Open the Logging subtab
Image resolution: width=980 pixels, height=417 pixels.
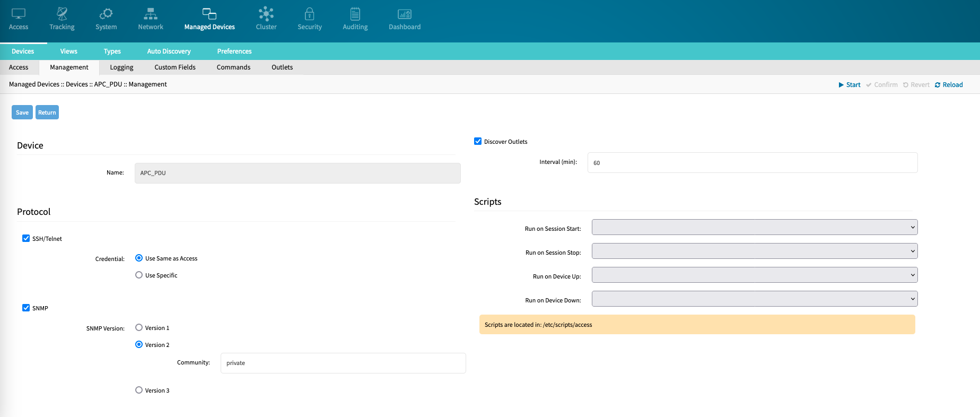[x=121, y=67]
